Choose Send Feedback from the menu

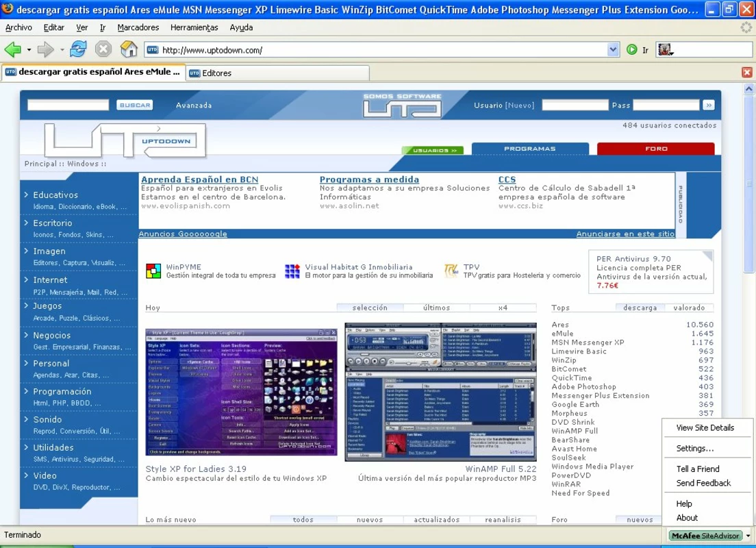(703, 483)
